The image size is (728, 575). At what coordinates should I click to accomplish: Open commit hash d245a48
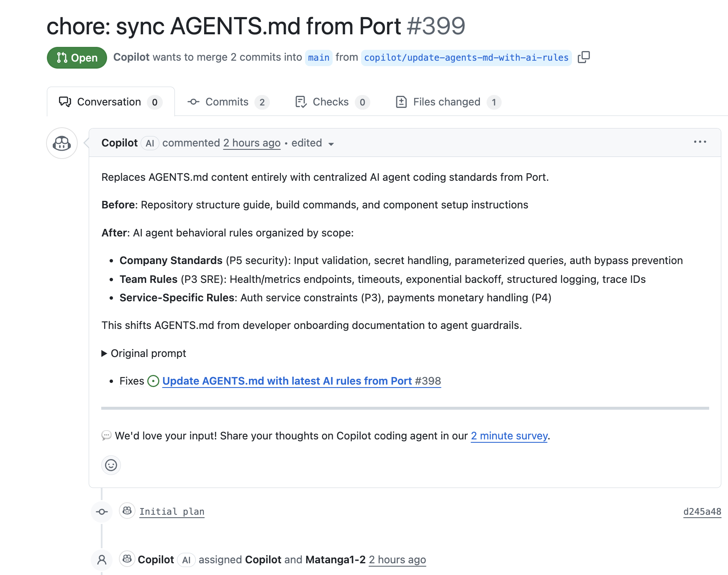pos(702,512)
